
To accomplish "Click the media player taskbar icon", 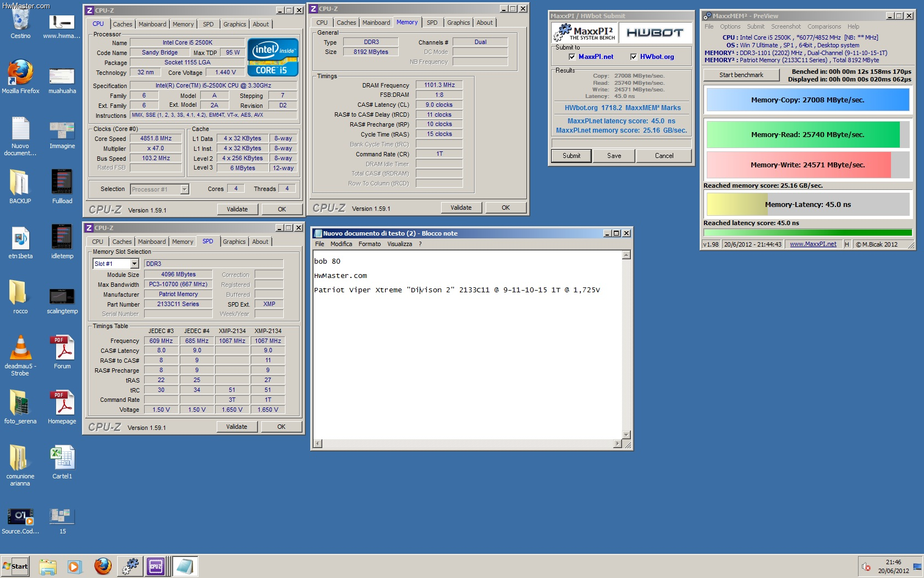I will point(74,566).
